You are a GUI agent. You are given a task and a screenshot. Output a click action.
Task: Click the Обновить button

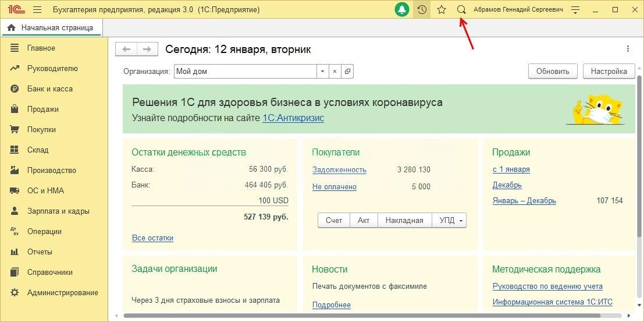553,71
